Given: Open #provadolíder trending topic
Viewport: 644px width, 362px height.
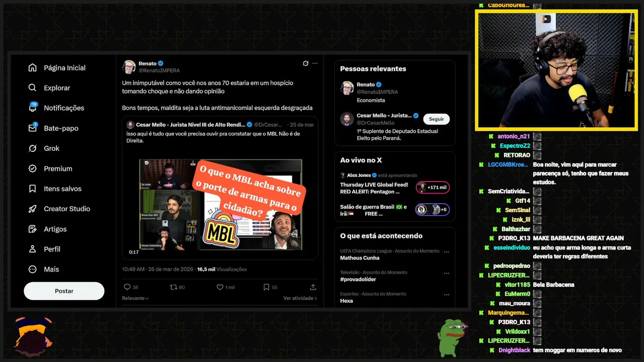Looking at the screenshot, I should pos(358,279).
